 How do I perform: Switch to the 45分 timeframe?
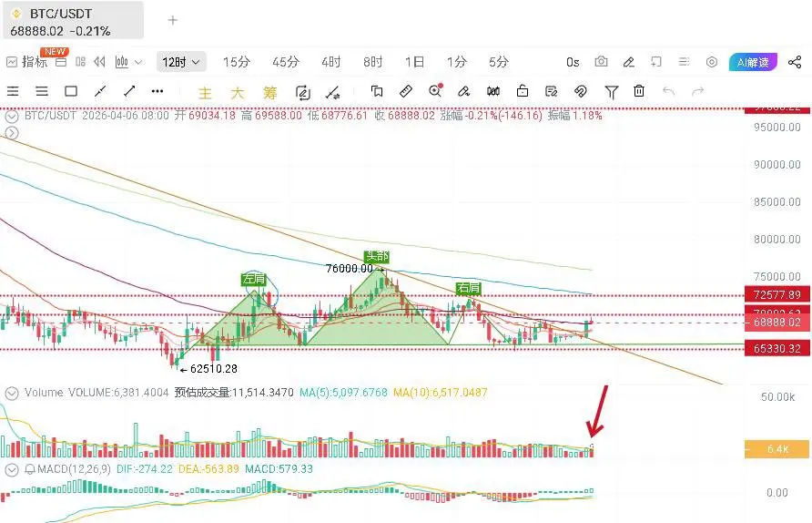286,62
